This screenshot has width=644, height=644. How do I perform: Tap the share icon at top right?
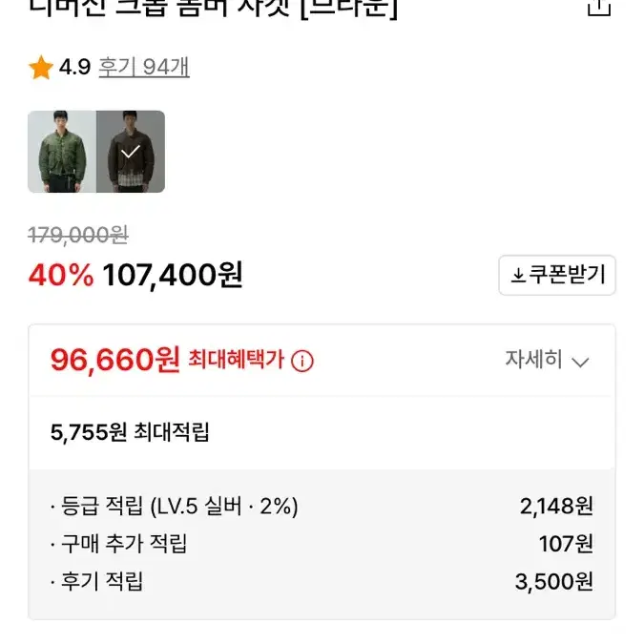click(599, 7)
